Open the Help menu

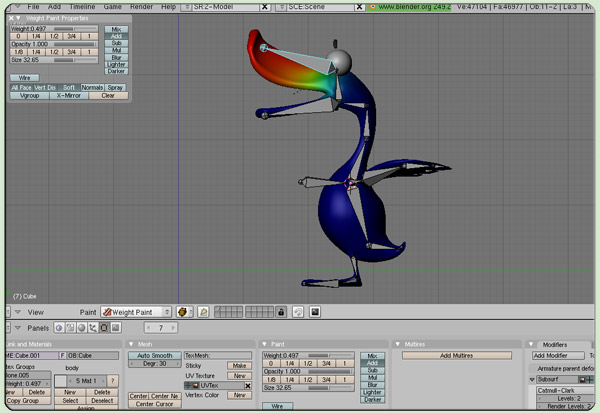click(168, 7)
